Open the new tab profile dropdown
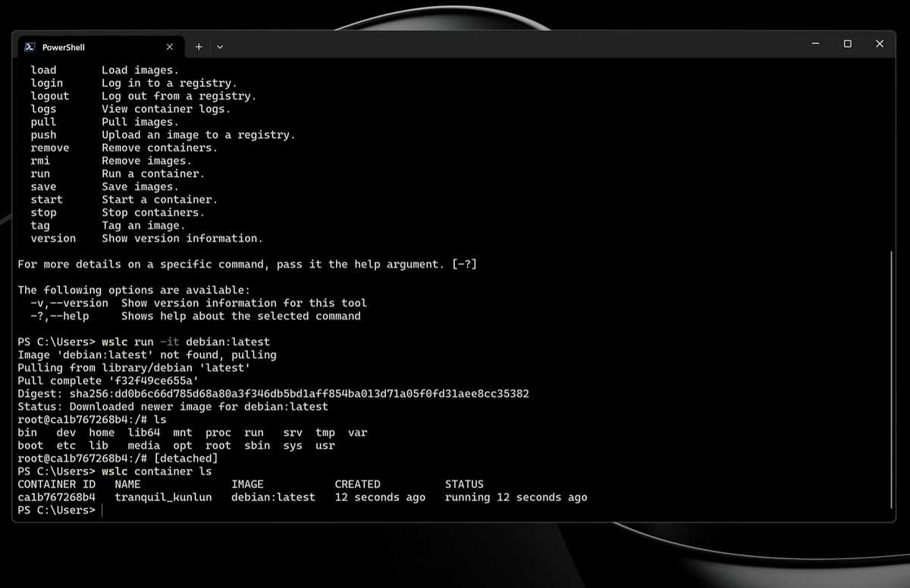910x588 pixels. click(x=220, y=46)
